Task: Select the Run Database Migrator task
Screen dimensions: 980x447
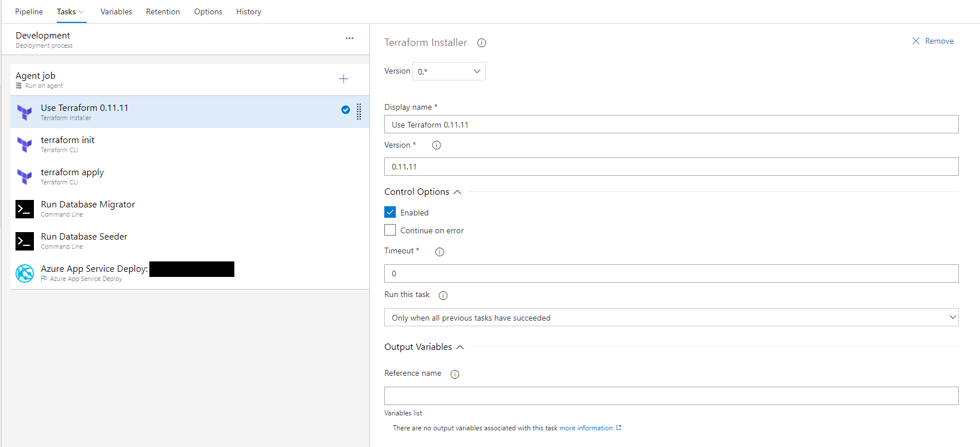Action: 190,209
